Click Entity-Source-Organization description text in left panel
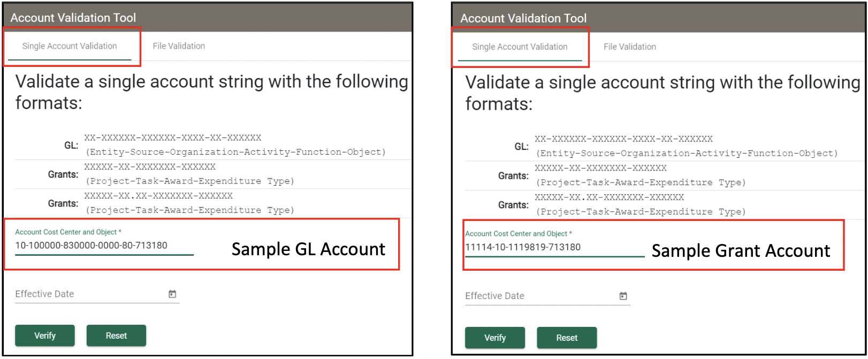 [x=235, y=152]
